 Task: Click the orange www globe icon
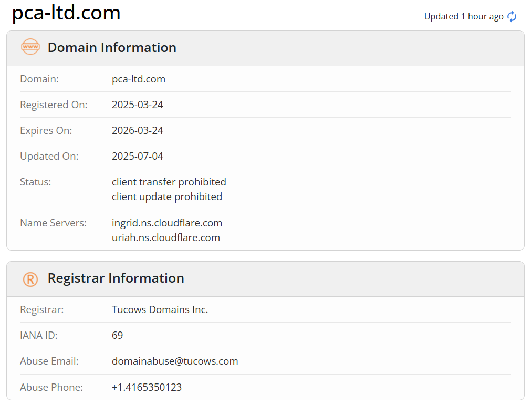point(30,47)
